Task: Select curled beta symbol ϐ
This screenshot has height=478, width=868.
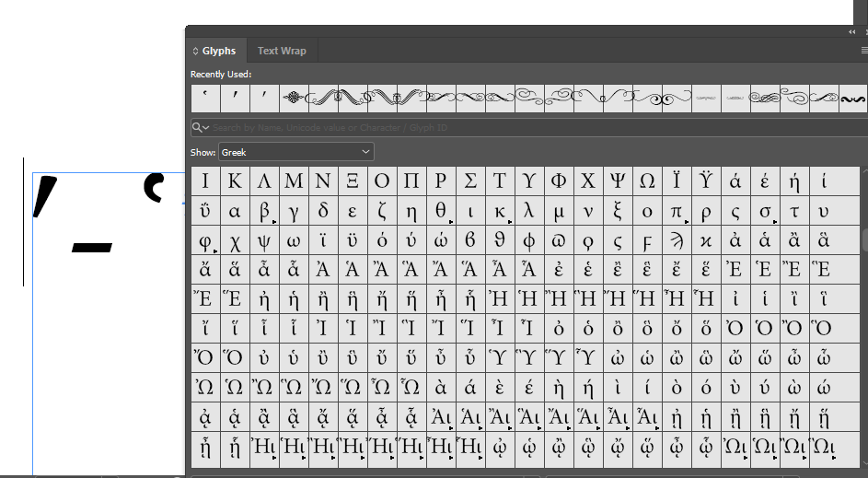Action: tap(470, 240)
